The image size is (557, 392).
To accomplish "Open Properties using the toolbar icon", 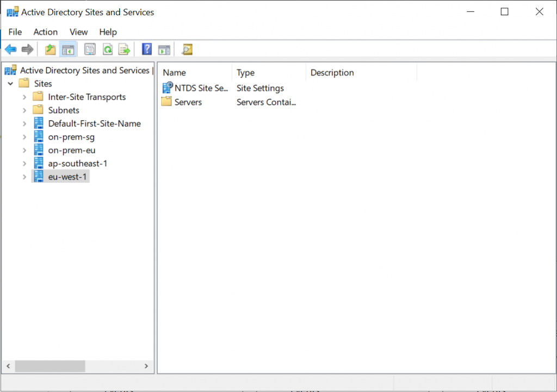I will pyautogui.click(x=89, y=49).
